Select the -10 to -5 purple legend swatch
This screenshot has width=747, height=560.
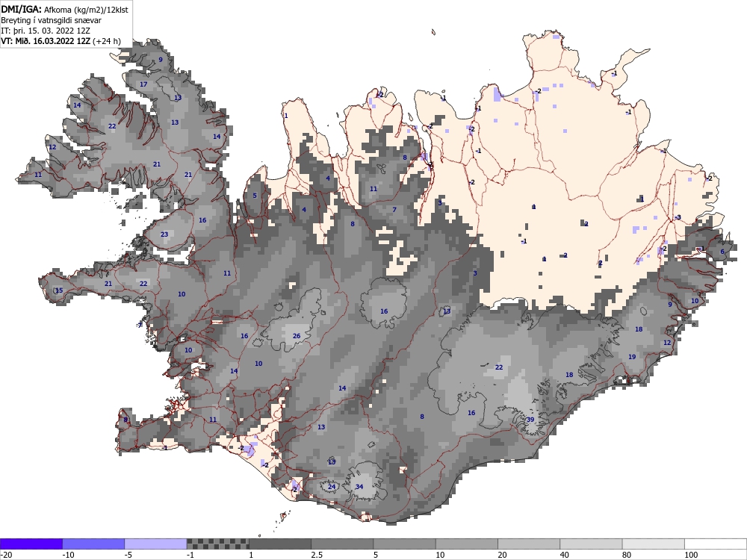tap(93, 544)
